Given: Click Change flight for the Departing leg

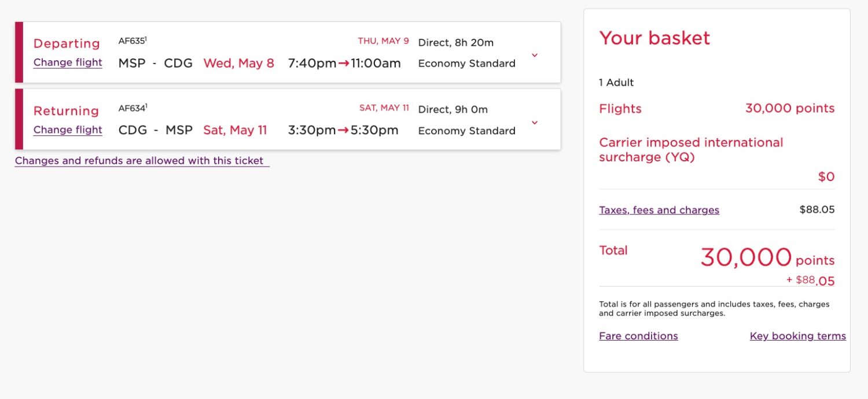Looking at the screenshot, I should pyautogui.click(x=67, y=62).
